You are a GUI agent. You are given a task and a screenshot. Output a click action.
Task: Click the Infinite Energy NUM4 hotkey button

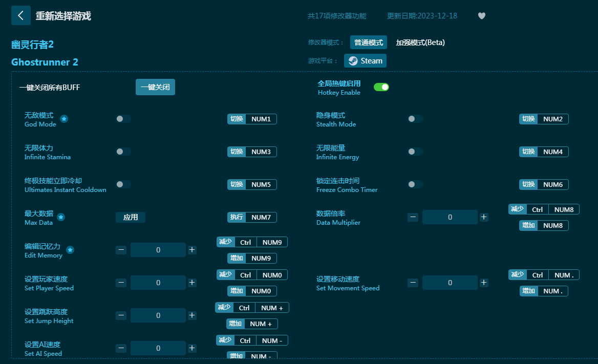click(544, 152)
